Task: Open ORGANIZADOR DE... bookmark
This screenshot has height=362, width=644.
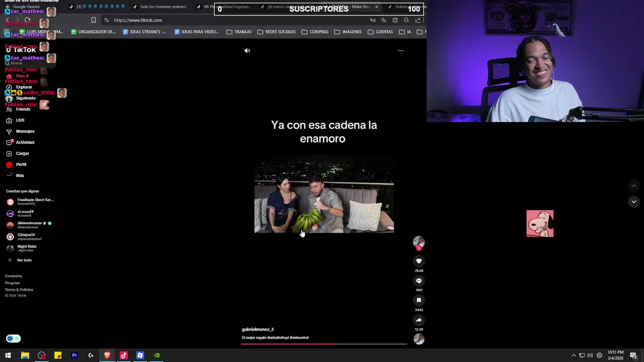Action: [x=94, y=32]
